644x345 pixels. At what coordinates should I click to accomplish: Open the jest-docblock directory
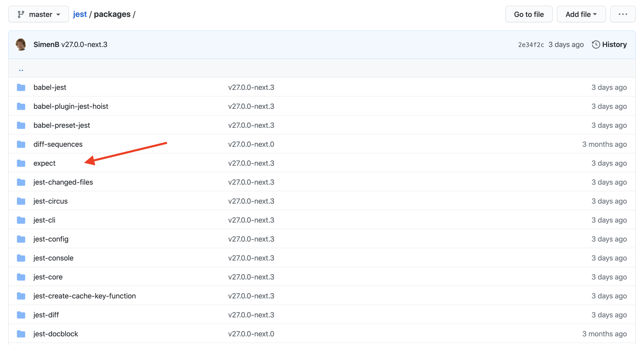coord(56,334)
